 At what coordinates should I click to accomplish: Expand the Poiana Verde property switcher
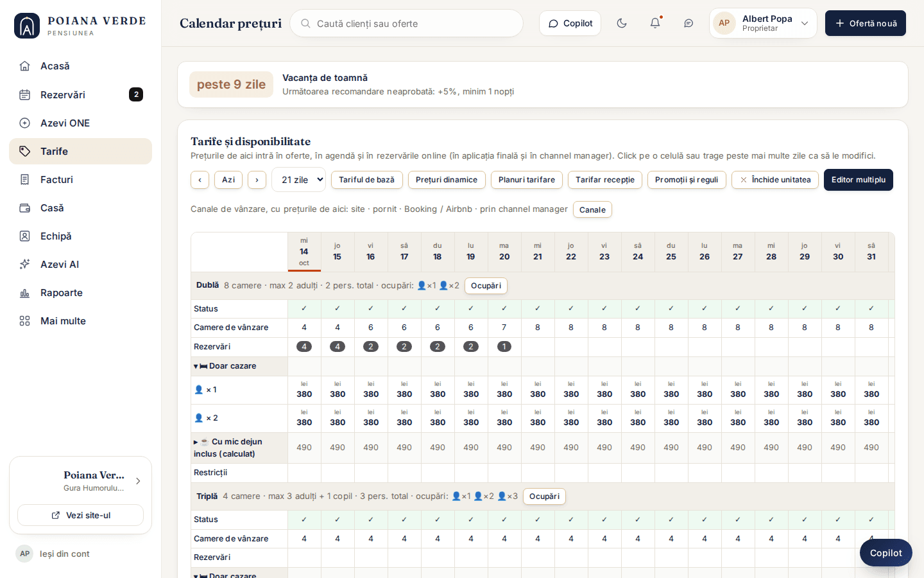point(80,481)
